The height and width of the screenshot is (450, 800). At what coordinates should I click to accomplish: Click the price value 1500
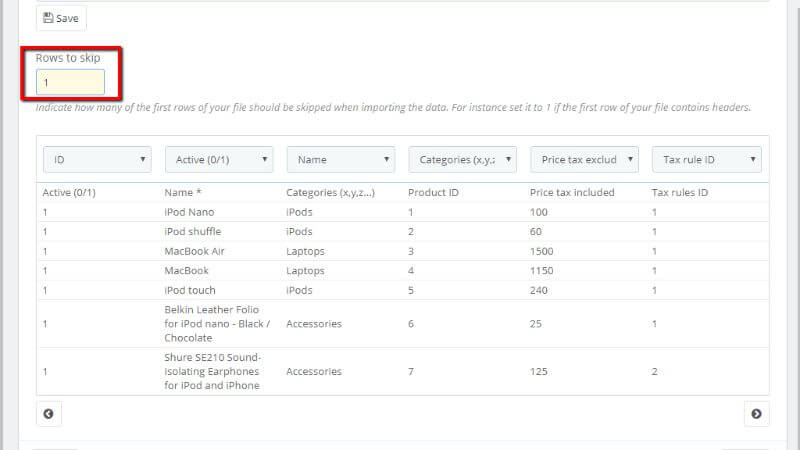click(x=541, y=251)
